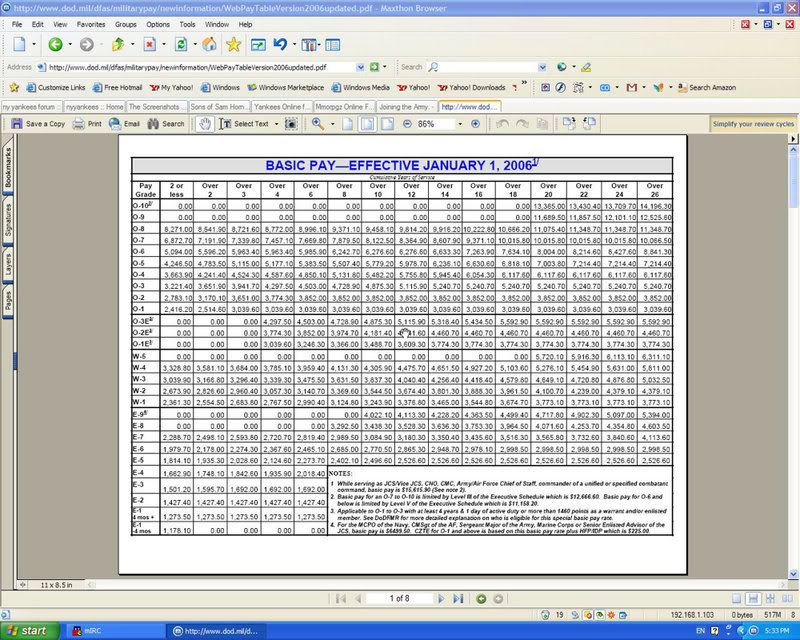Click Save a Copy in PDF toolbar
Viewport: 800px width, 640px height.
click(38, 124)
